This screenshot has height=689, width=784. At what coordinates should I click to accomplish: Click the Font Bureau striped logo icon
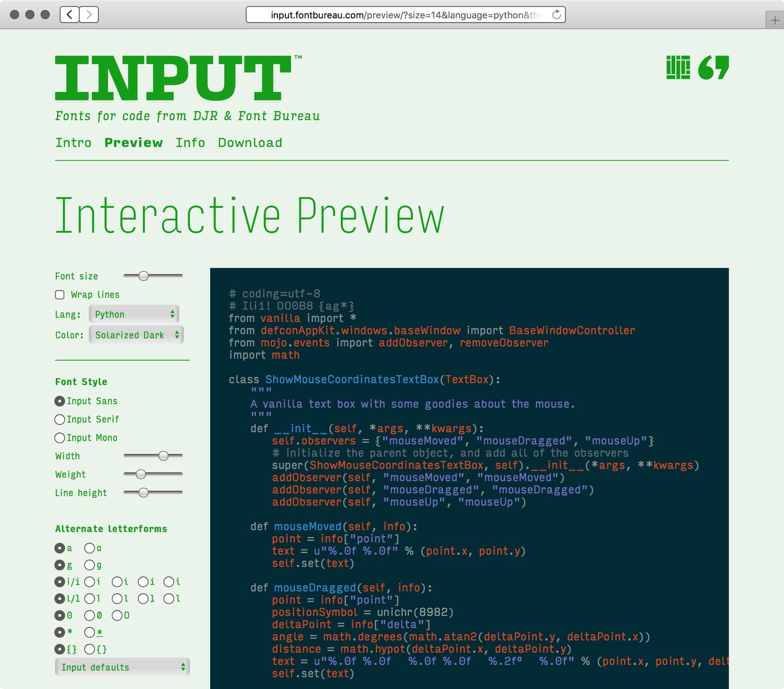(678, 67)
